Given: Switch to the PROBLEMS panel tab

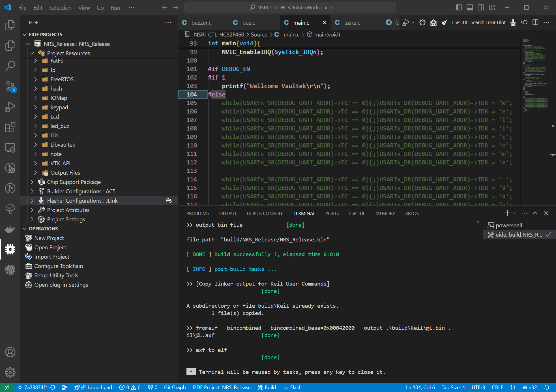Looking at the screenshot, I should click(x=198, y=213).
